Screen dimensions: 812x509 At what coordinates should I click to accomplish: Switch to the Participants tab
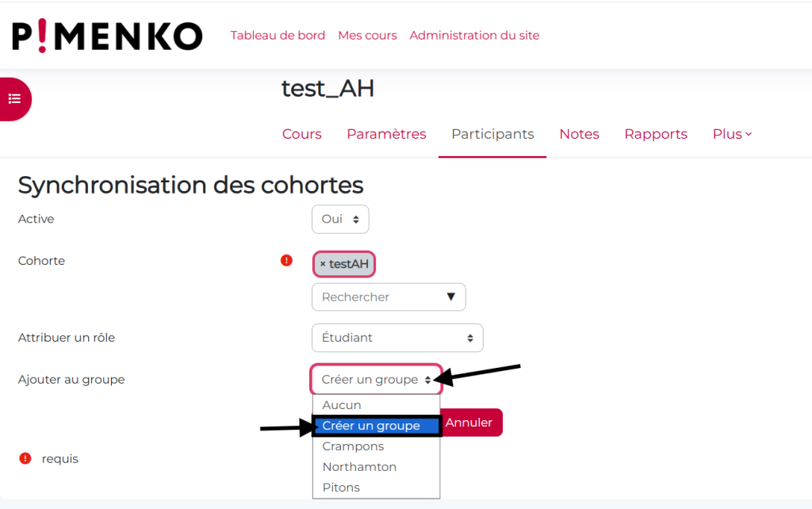tap(492, 134)
